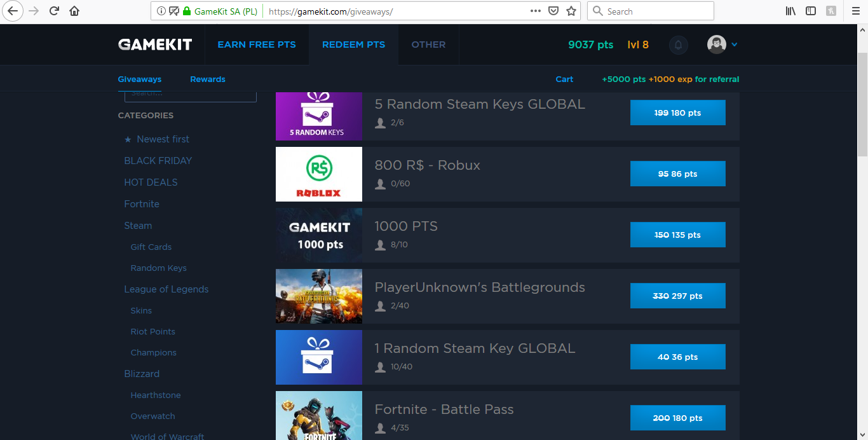Go to the Giveaways subtab
The image size is (868, 440).
[140, 79]
